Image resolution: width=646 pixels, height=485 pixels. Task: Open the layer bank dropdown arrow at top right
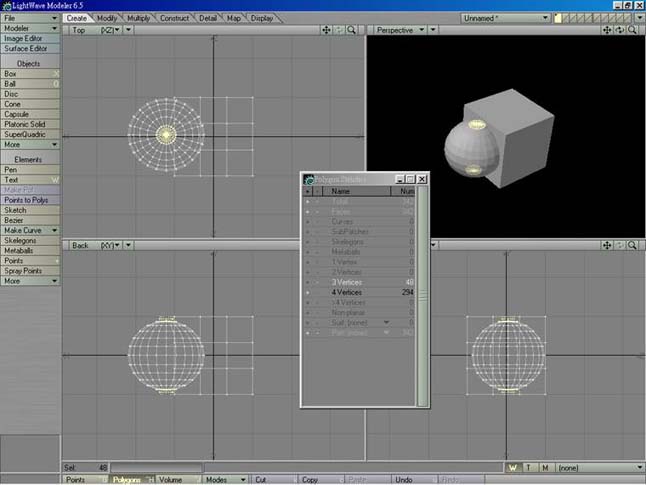(640, 18)
